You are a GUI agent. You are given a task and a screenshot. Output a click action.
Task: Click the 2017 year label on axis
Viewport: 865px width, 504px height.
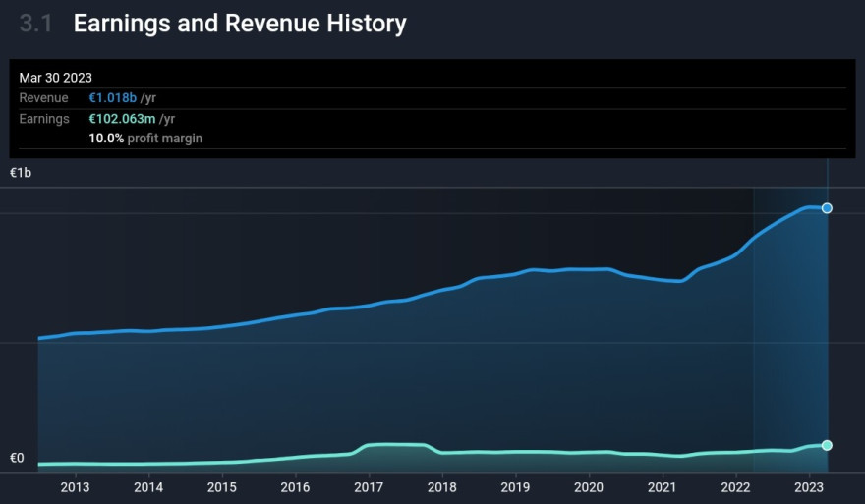[x=369, y=487]
